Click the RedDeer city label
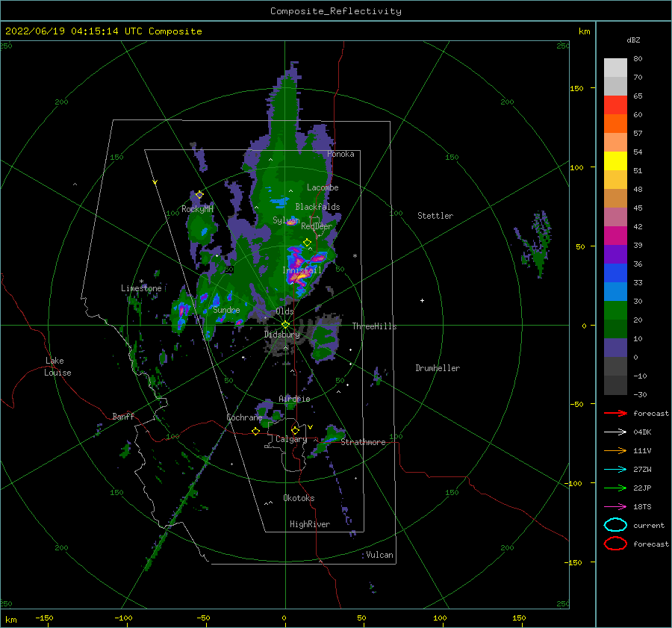Viewport: 672px width, 628px height. pos(317,226)
